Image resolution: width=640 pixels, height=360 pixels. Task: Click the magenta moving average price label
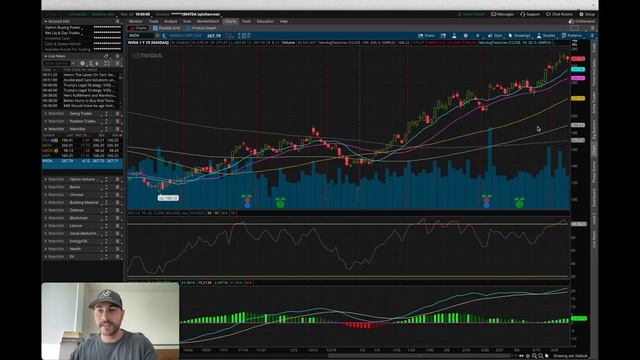click(578, 78)
